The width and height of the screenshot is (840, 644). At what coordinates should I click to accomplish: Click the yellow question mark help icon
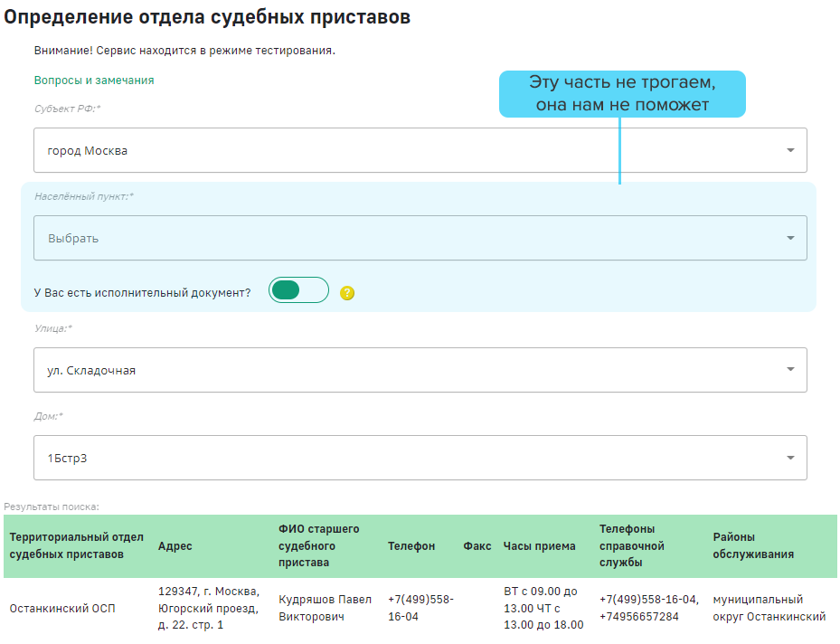coord(348,293)
